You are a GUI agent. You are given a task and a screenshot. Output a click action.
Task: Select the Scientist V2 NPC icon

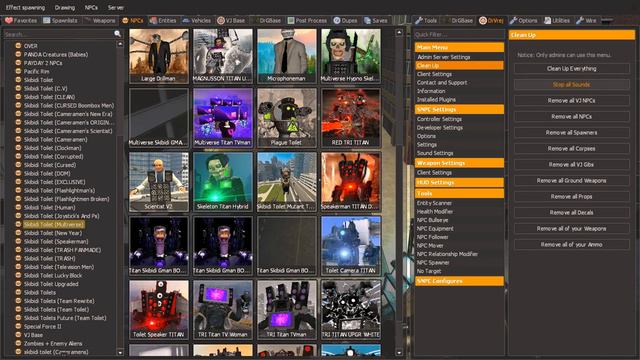coord(159,182)
